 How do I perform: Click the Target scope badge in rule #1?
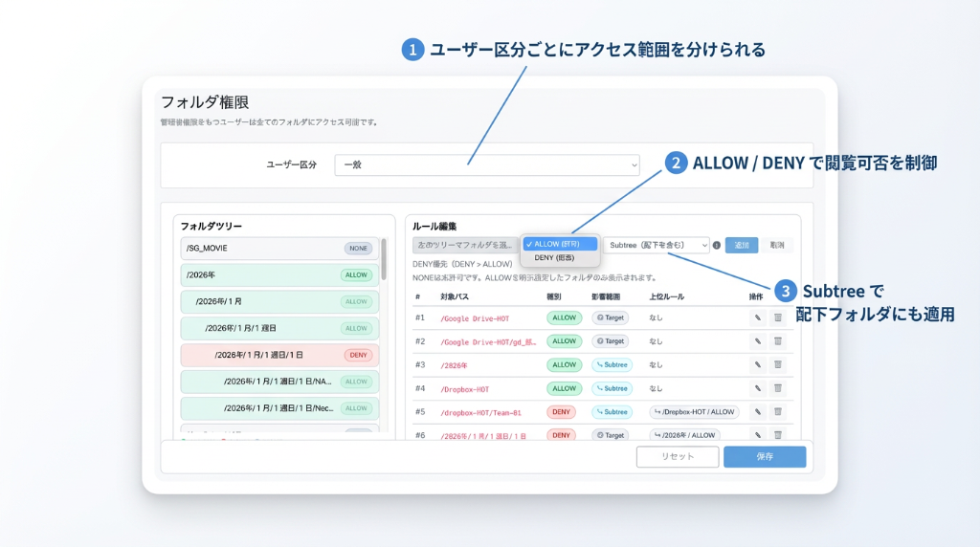610,317
